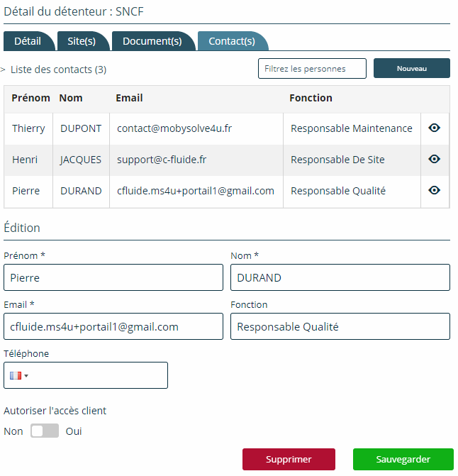Delete contact with Supprimer button
The image size is (458, 476).
pos(289,459)
